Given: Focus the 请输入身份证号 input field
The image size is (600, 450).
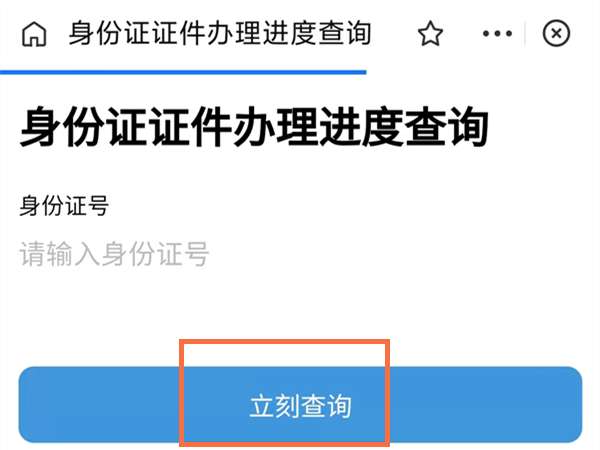Looking at the screenshot, I should tap(300, 254).
